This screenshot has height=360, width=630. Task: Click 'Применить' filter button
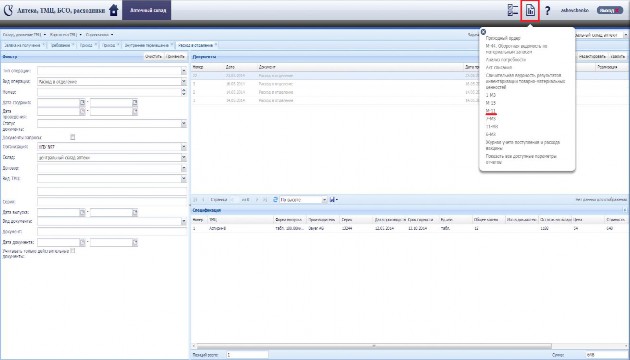tap(176, 57)
